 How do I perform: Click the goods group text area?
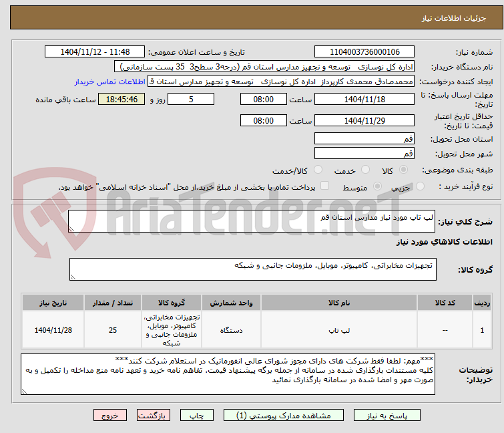pos(252,269)
